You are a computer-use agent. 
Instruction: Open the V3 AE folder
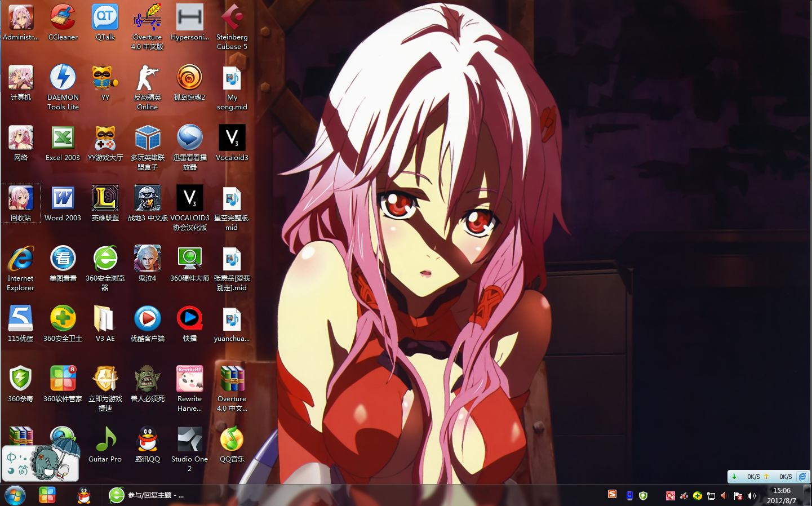click(x=105, y=324)
